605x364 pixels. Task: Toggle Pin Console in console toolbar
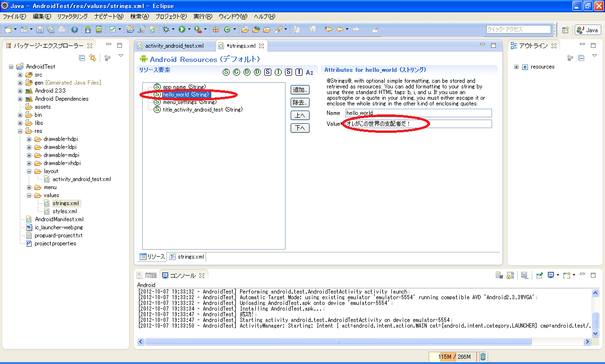pyautogui.click(x=539, y=275)
